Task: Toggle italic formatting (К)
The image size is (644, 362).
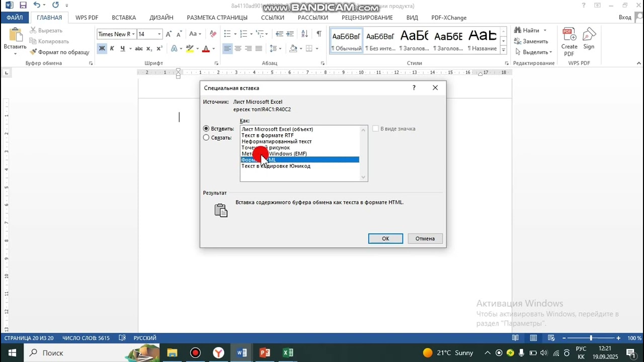Action: tap(112, 49)
